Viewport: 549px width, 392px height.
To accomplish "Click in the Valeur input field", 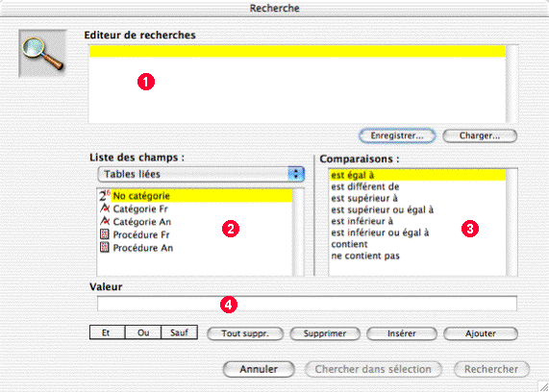I will click(x=307, y=304).
